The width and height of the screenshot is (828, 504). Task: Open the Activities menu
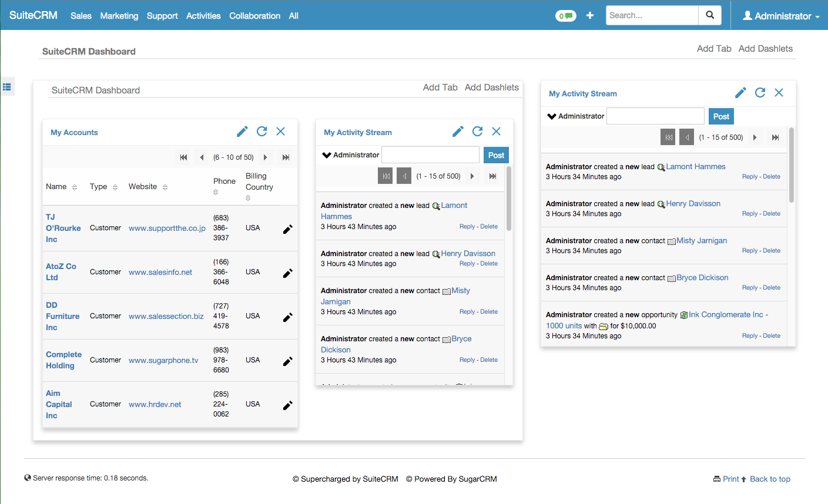point(203,16)
